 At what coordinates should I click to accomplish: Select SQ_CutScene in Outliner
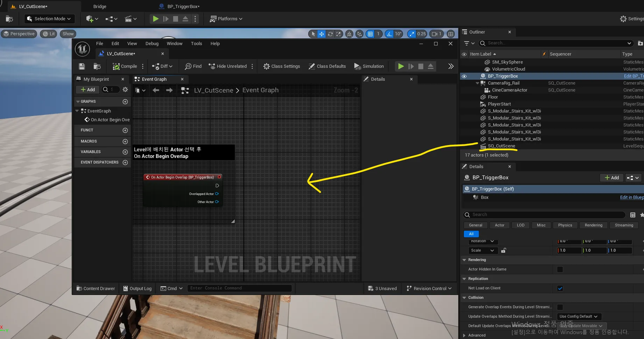pos(501,146)
